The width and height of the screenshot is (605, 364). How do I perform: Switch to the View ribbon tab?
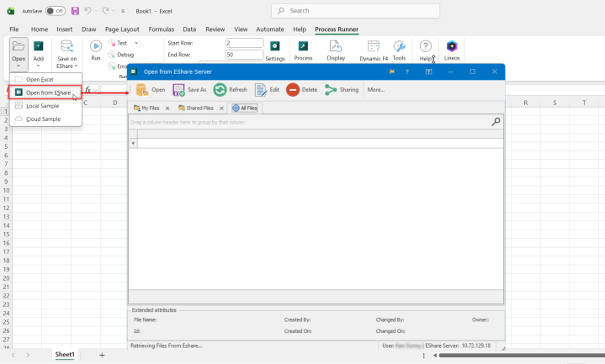[x=241, y=29]
